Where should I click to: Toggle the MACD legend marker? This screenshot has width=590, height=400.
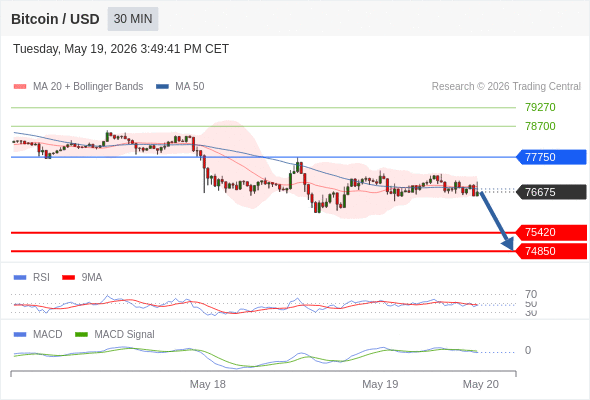point(20,335)
